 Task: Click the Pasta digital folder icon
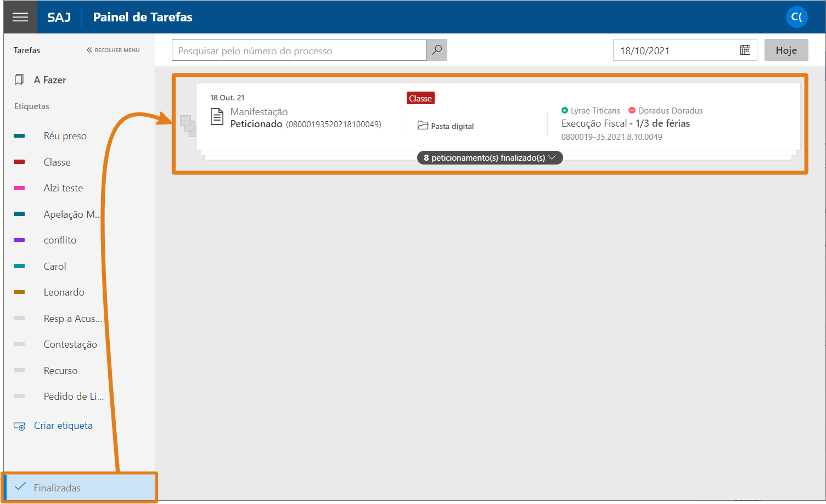coord(423,126)
